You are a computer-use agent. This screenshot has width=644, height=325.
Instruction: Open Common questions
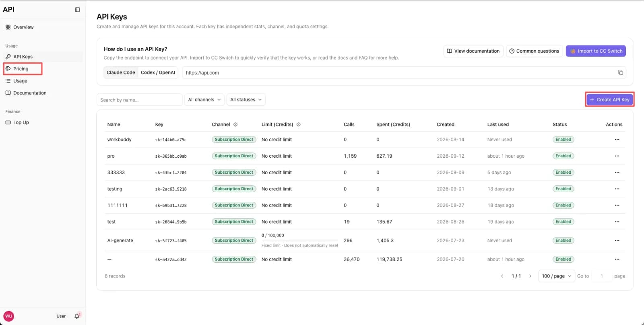(x=534, y=51)
